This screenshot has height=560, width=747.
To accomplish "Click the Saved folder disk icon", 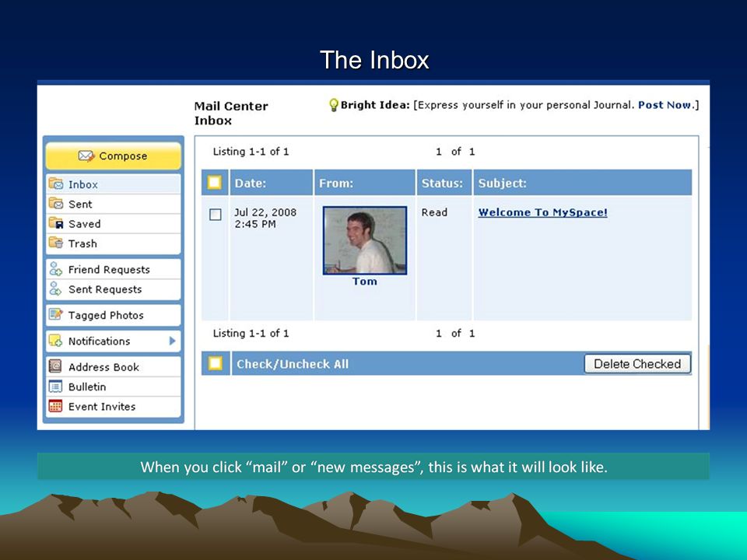I will [56, 223].
